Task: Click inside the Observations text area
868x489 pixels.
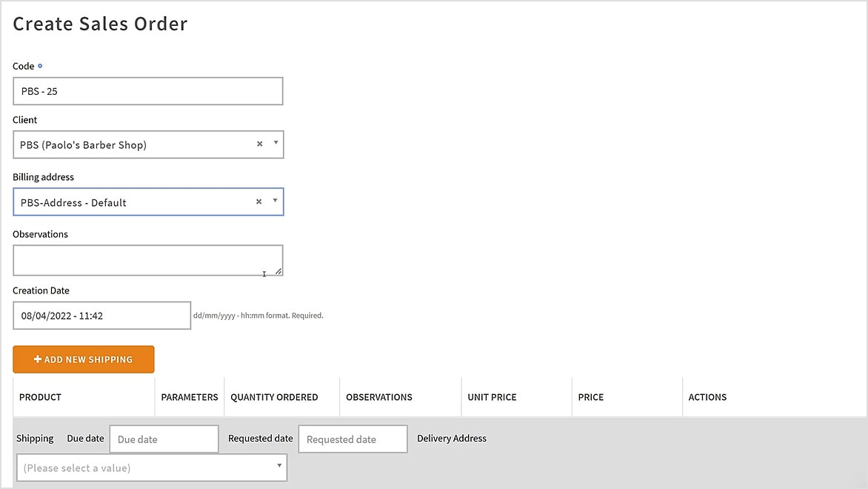Action: (147, 259)
